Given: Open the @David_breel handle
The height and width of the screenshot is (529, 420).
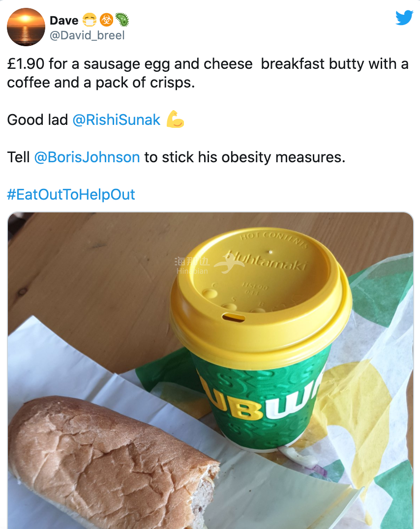Looking at the screenshot, I should click(x=87, y=35).
